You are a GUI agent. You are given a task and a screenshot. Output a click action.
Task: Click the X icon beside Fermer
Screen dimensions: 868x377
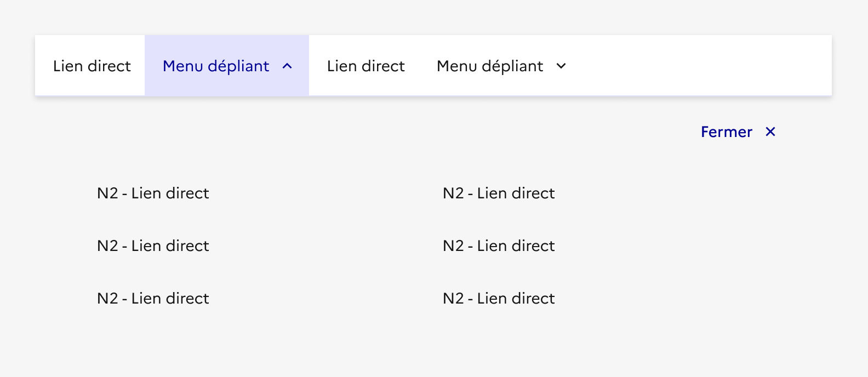pyautogui.click(x=770, y=132)
